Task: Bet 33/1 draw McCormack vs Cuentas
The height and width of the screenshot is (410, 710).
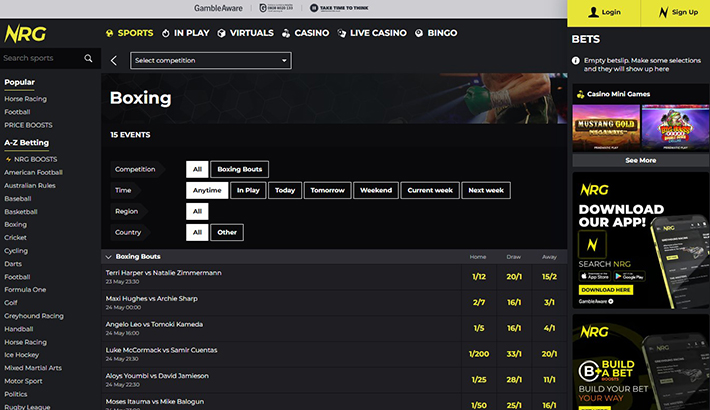Action: click(x=514, y=354)
